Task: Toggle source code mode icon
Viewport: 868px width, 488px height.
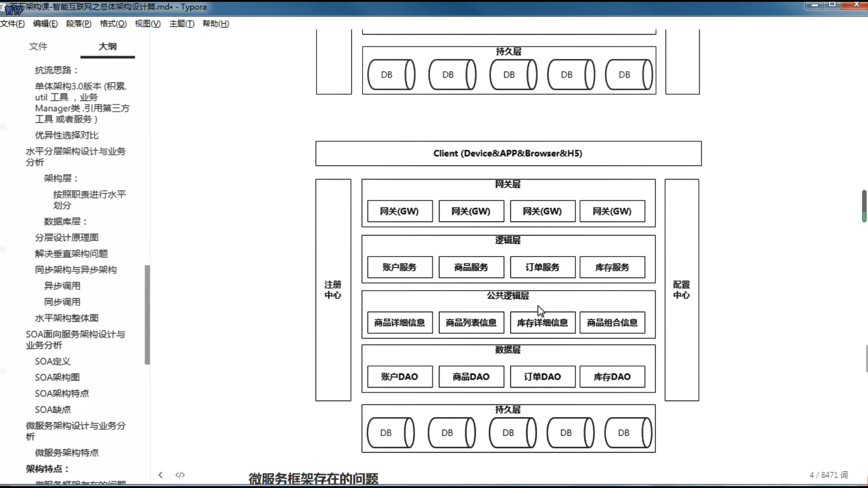Action: (x=180, y=474)
